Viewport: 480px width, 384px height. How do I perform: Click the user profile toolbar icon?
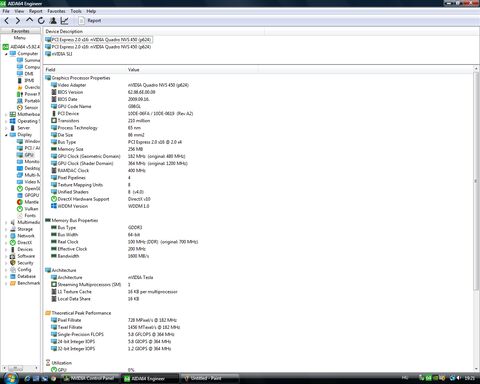tap(53, 21)
